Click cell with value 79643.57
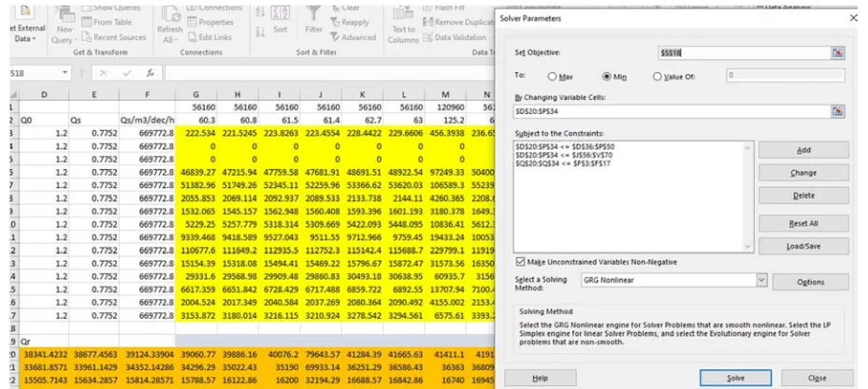This screenshot has height=389, width=868. tap(321, 354)
